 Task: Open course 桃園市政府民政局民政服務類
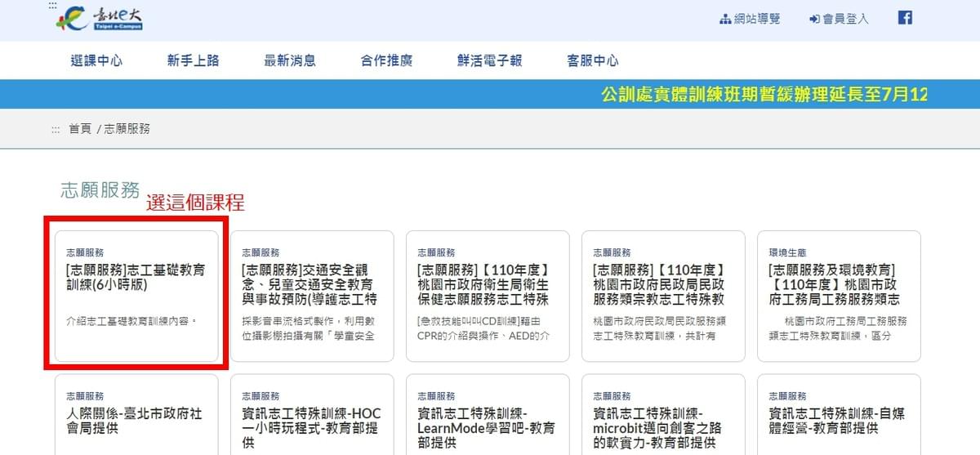pos(659,284)
